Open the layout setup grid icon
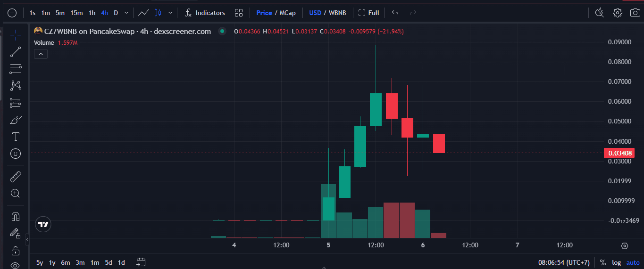This screenshot has height=269, width=644. 239,13
